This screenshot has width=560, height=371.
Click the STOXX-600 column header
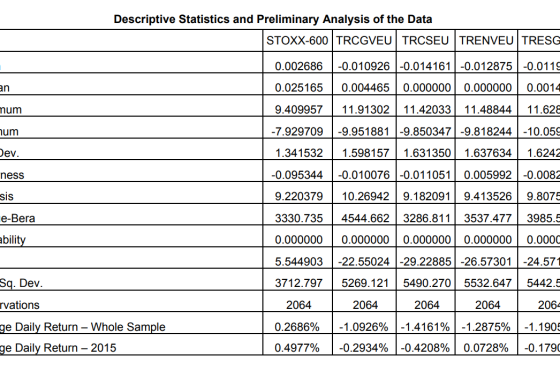[x=297, y=41]
